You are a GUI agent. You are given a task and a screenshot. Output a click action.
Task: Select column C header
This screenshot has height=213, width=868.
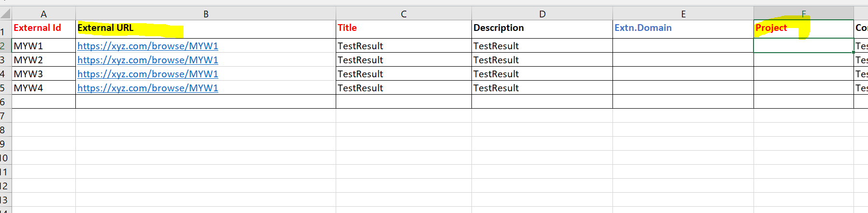tap(404, 14)
